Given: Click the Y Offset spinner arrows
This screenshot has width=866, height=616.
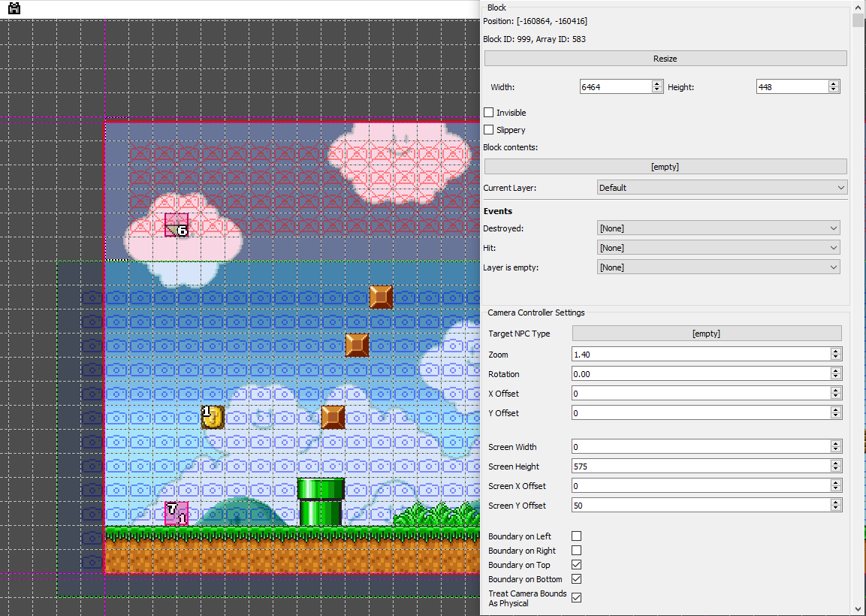Looking at the screenshot, I should tap(836, 413).
